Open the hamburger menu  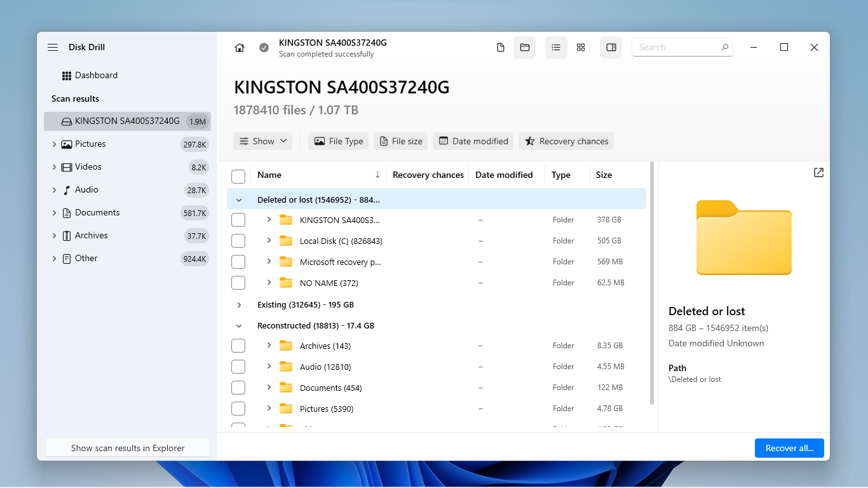pyautogui.click(x=53, y=48)
